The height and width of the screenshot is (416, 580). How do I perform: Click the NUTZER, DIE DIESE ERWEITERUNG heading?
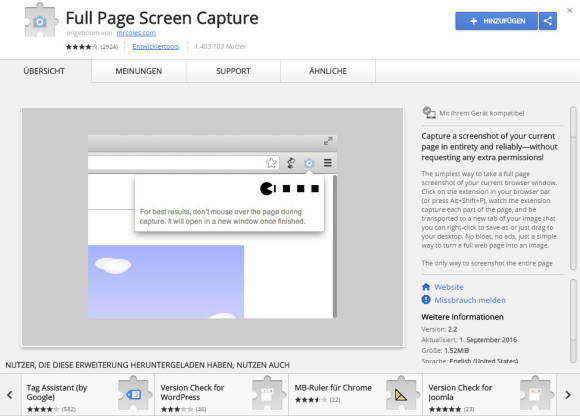(148, 365)
